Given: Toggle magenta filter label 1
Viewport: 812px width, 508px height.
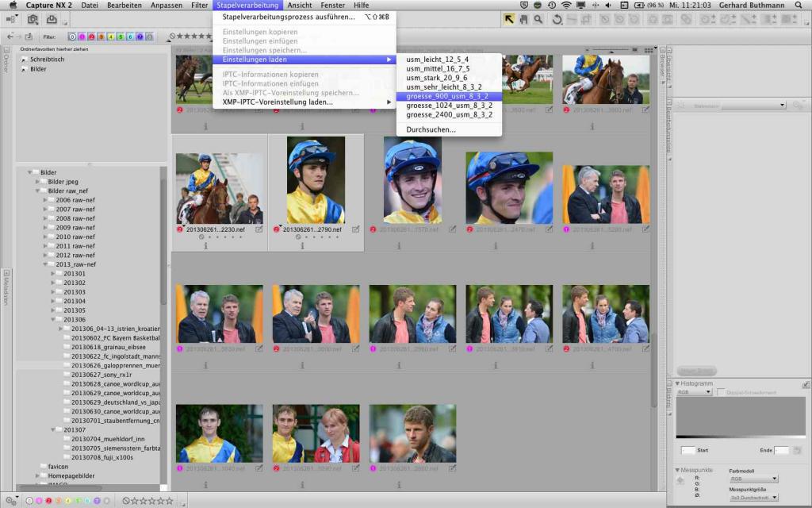Looking at the screenshot, I should point(82,37).
